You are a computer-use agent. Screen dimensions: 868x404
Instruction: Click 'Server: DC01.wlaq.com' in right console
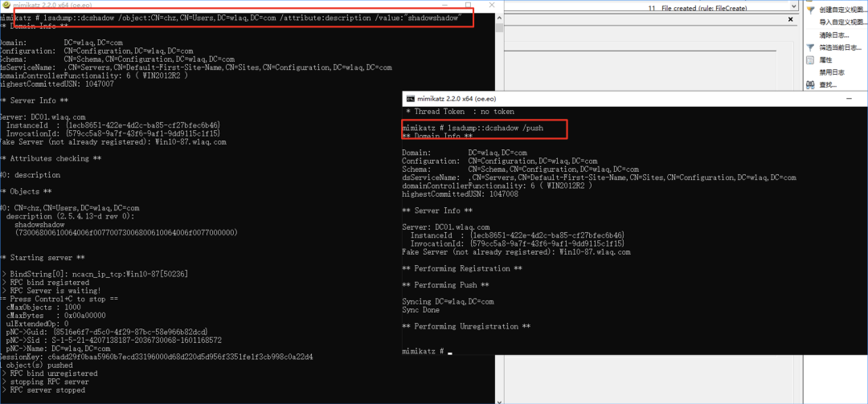point(445,227)
